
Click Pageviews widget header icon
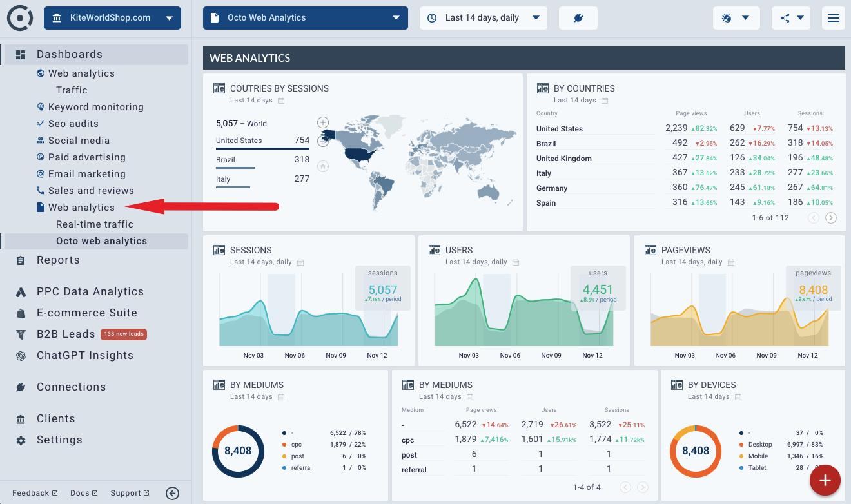pos(650,250)
